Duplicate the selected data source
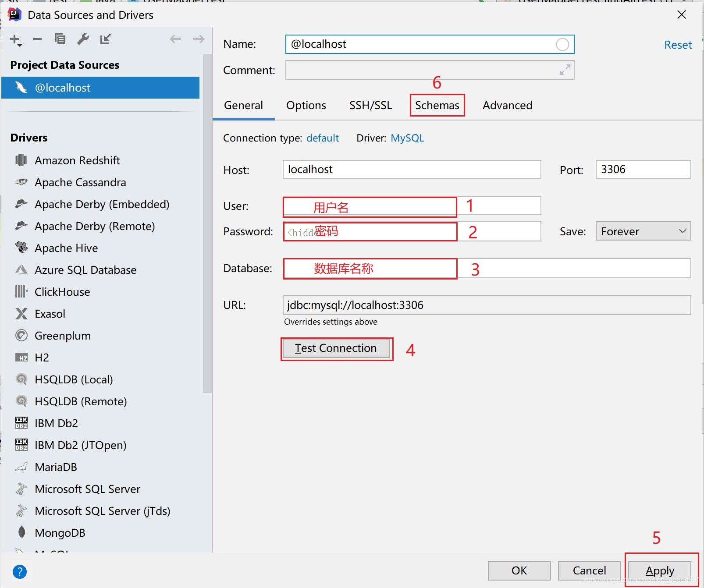The image size is (704, 588). 60,39
